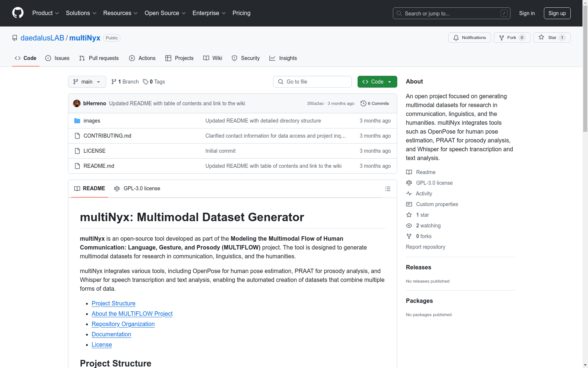This screenshot has height=368, width=588.
Task: Click the Sign in link
Action: click(527, 13)
